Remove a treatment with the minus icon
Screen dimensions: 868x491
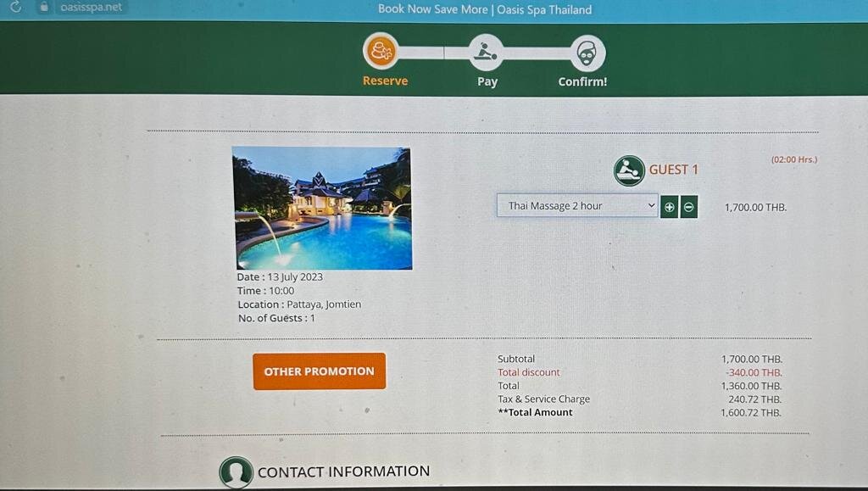[x=688, y=207]
